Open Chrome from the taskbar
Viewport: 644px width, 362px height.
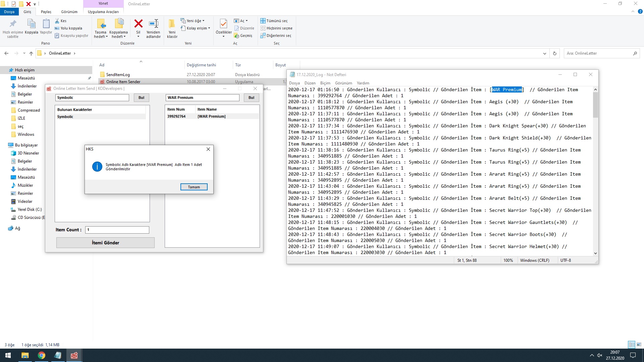[x=42, y=355]
